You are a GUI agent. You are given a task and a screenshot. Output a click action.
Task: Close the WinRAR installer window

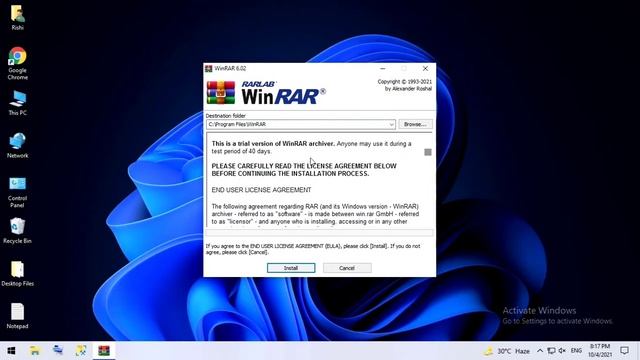425,68
